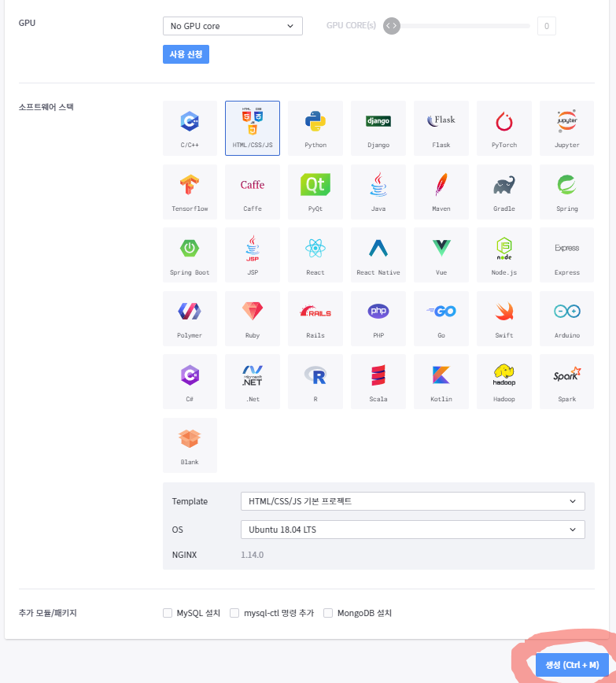Pick the Swift stack tile
The height and width of the screenshot is (683, 616).
[x=504, y=319]
